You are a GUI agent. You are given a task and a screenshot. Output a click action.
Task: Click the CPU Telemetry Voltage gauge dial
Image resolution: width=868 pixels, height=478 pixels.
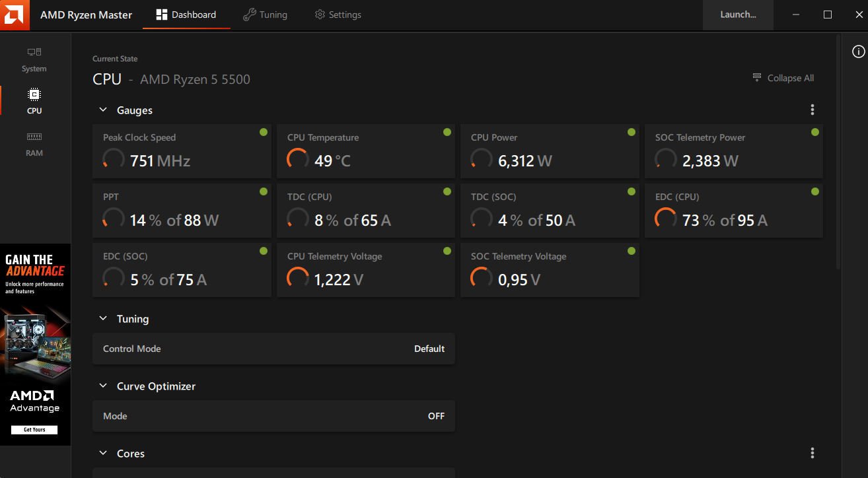[298, 278]
